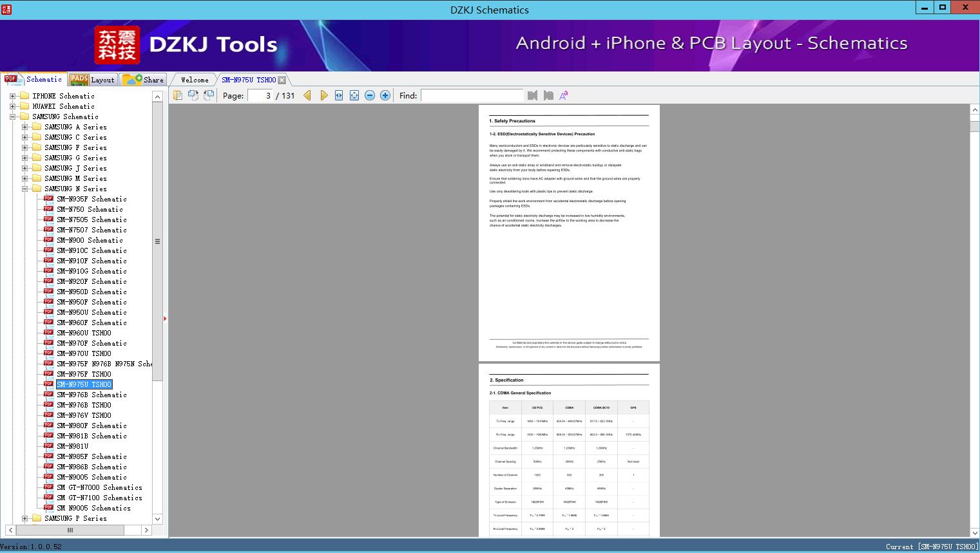980x553 pixels.
Task: Expand the SAMSUNG C Series folder
Action: click(24, 137)
